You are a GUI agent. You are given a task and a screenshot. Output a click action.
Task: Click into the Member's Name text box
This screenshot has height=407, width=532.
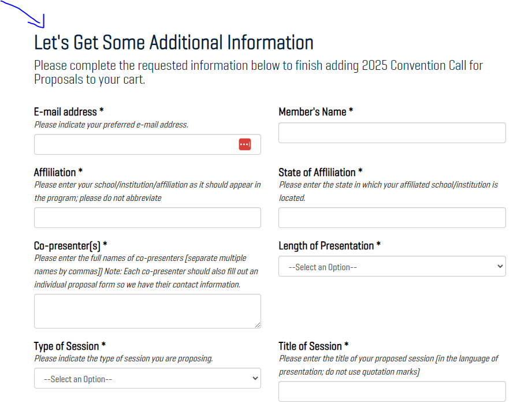pos(392,133)
